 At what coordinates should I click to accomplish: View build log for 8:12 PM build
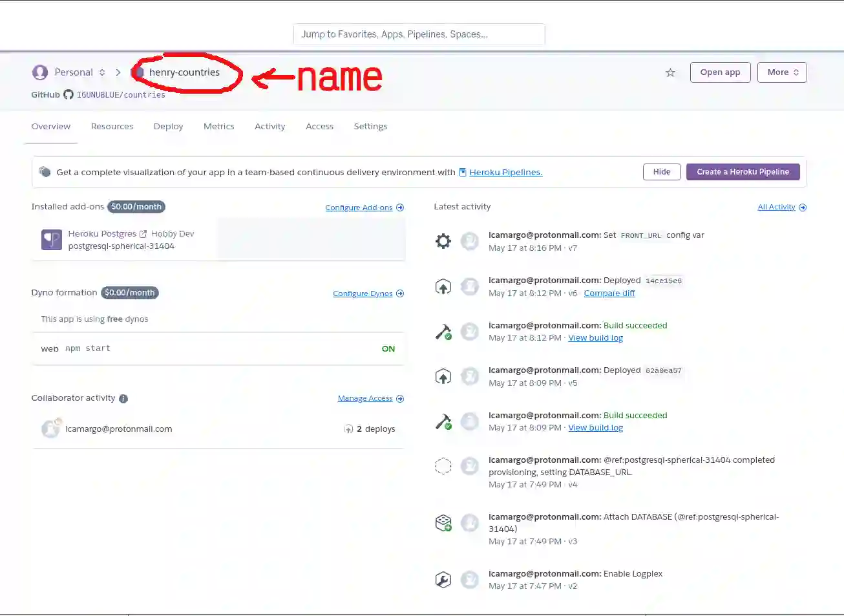pos(596,338)
